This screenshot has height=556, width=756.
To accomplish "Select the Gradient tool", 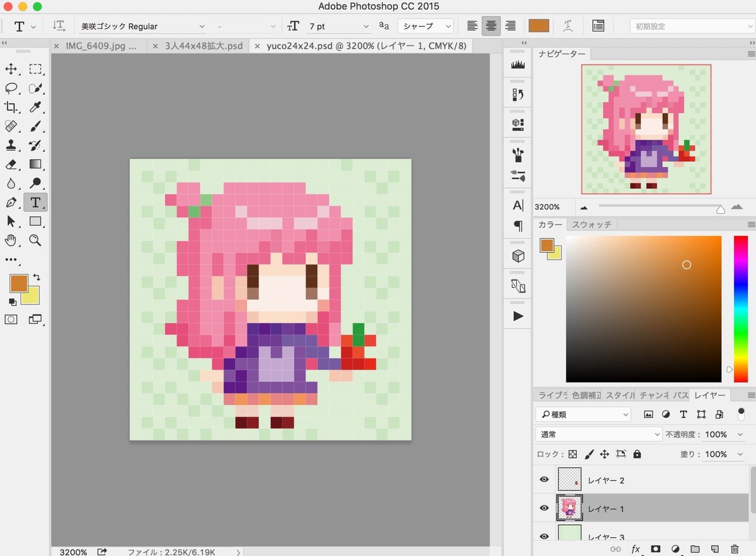I will tap(35, 164).
